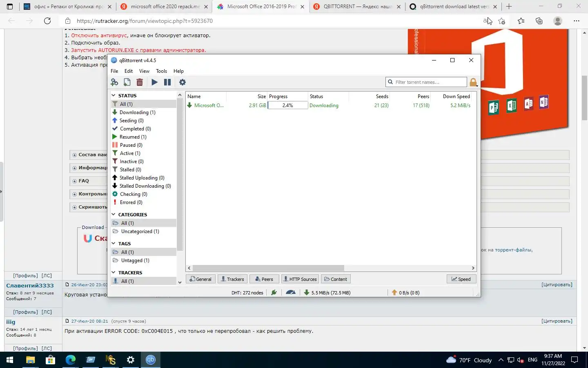Click Add Torrent File toolbar icon
This screenshot has width=588, height=368.
[127, 82]
